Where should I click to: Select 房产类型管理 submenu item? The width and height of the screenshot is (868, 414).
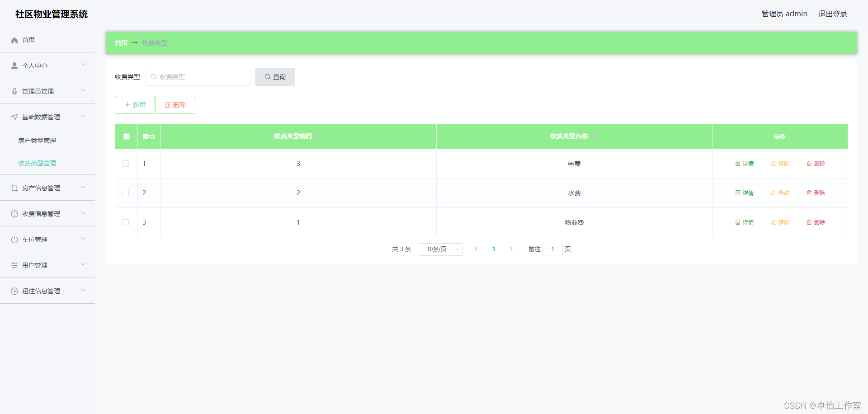[37, 141]
